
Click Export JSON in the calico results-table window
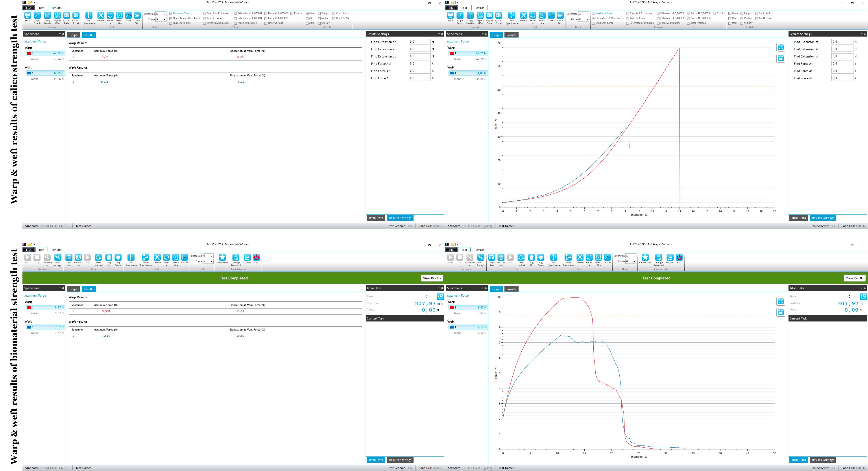point(57,18)
